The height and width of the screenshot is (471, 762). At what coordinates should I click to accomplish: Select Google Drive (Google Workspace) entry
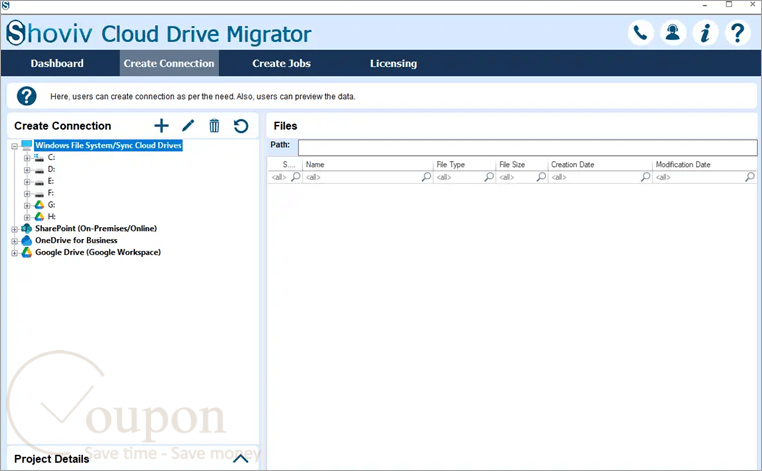click(98, 252)
